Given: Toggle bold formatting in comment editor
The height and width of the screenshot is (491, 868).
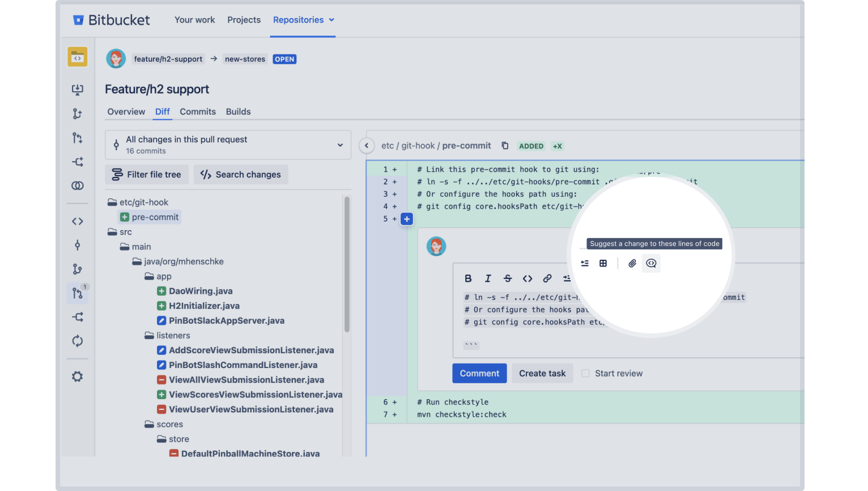Looking at the screenshot, I should click(x=468, y=278).
